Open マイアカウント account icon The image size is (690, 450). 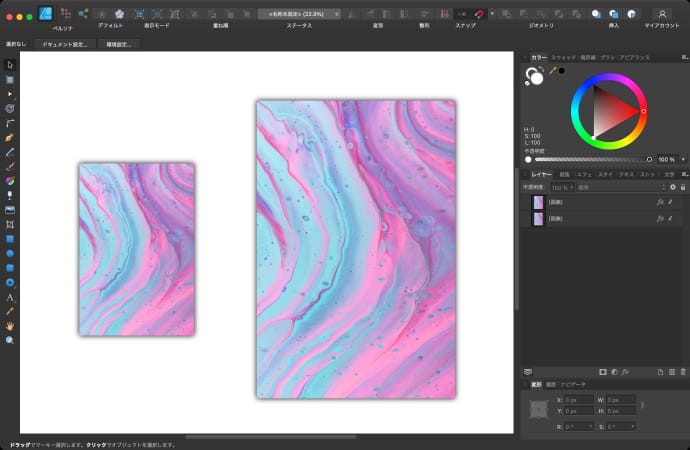661,14
